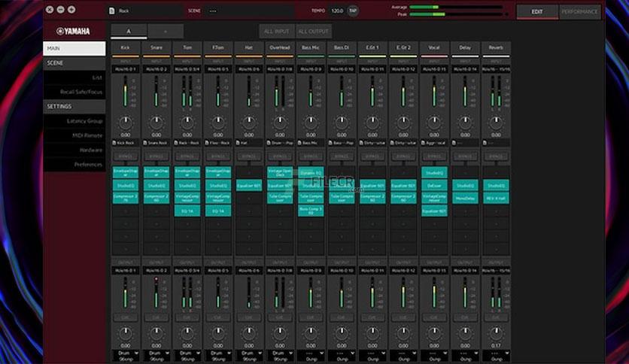Enable CUE on the OverHead output
Image resolution: width=629 pixels, height=364 pixels.
point(280,317)
